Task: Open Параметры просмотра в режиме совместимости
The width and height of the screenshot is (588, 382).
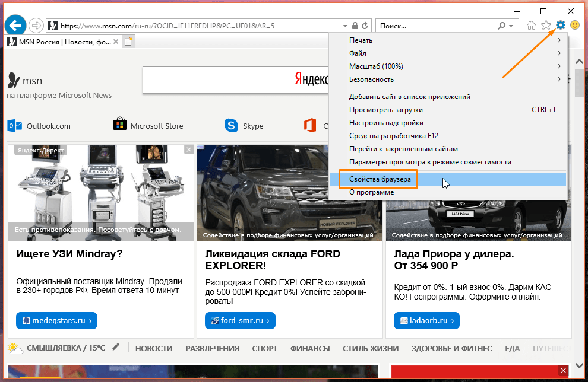Action: tap(448, 162)
